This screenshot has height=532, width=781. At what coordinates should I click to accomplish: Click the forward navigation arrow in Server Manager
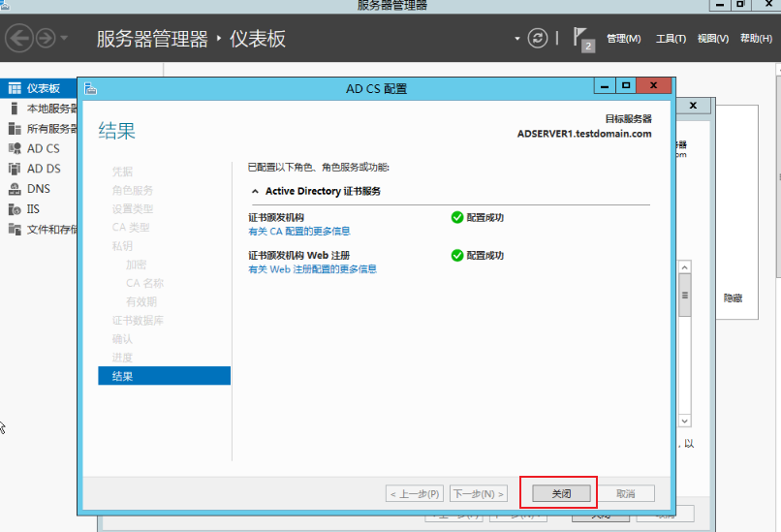pyautogui.click(x=47, y=39)
